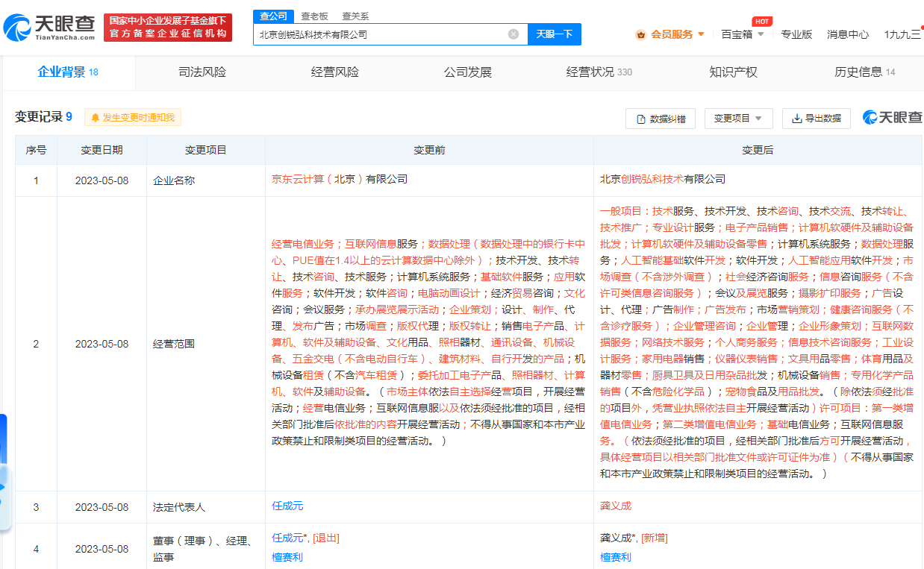Click the 导出数据 download button
This screenshot has width=924, height=569.
816,119
